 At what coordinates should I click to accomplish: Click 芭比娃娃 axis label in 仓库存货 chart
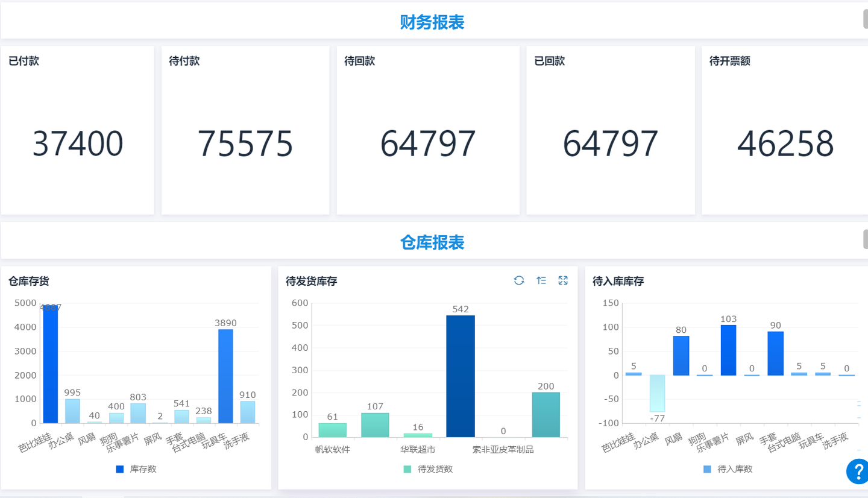(x=36, y=442)
